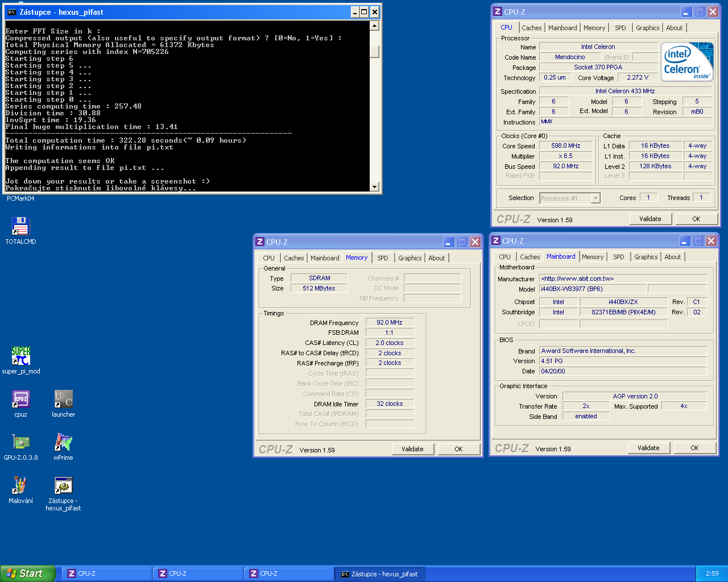Viewport: 728px width, 582px height.
Task: Click console scrollbar up arrow
Action: [x=374, y=26]
